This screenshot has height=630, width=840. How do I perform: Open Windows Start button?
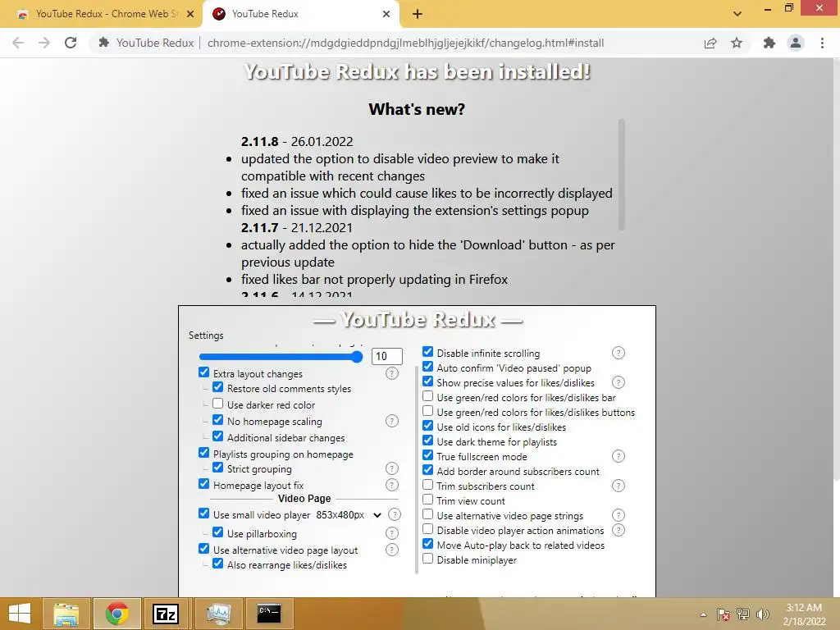(x=20, y=614)
